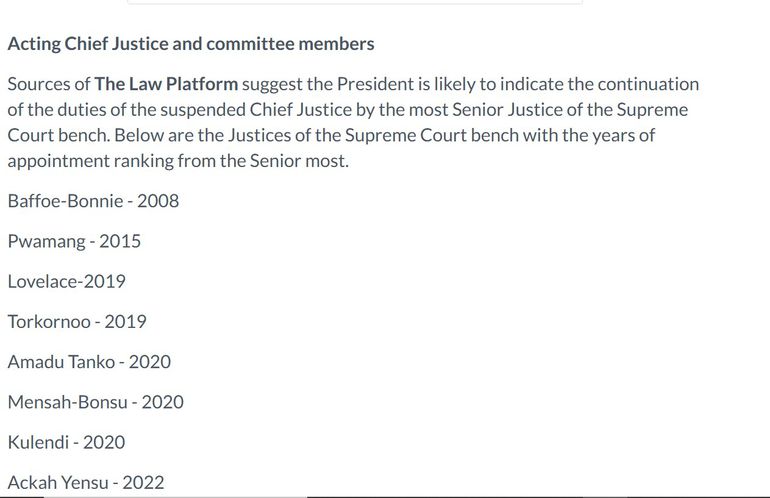Screen dimensions: 770x498
Task: Click the year "2008" beside Baffoe-Bonnie
Action: coord(158,201)
